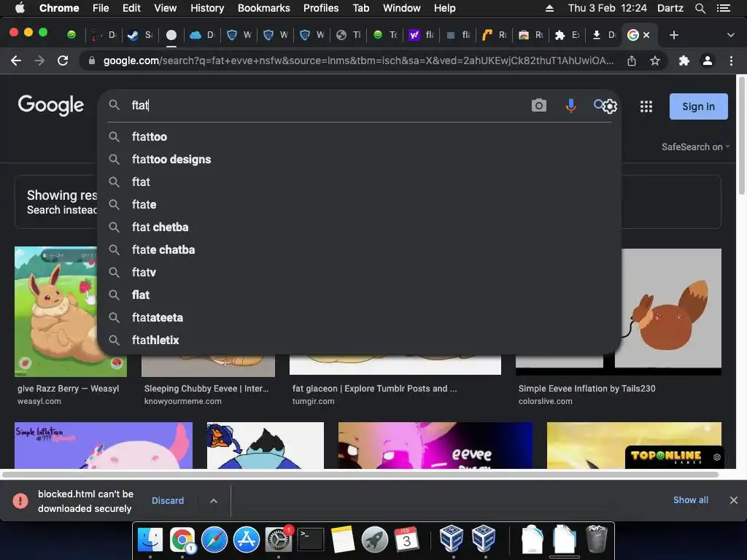Viewport: 747px width, 560px height.
Task: Select suggestion 'ftatateeta'
Action: pos(359,318)
